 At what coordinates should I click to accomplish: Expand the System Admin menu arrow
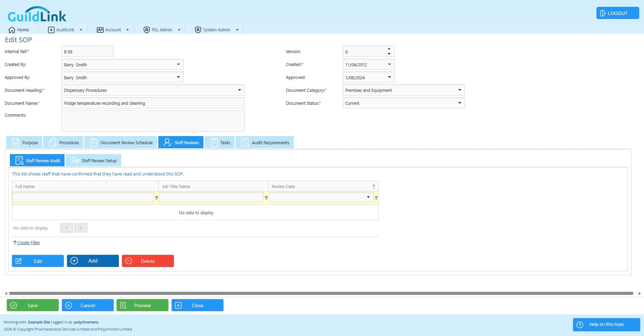(237, 30)
